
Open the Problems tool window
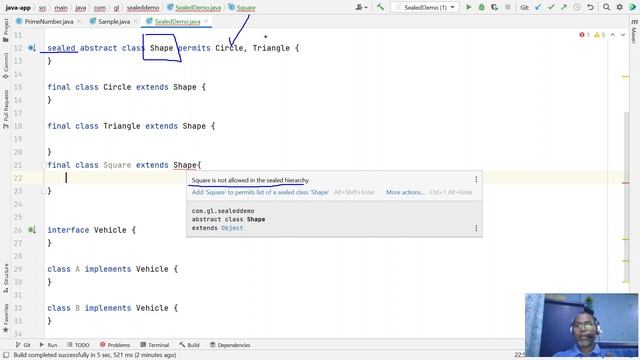click(x=115, y=345)
